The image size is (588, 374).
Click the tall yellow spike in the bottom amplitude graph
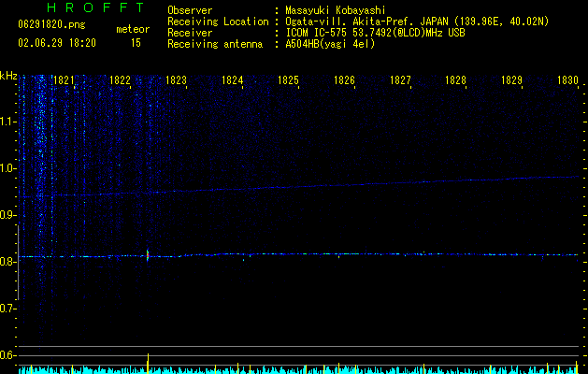(148, 363)
